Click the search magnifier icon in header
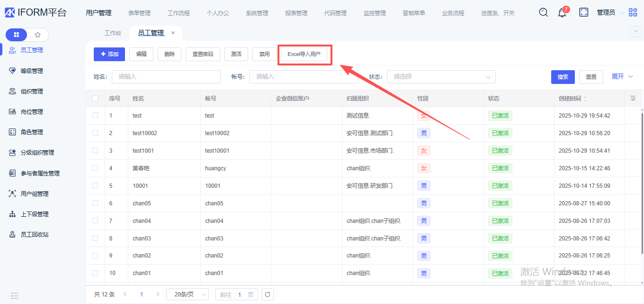The height and width of the screenshot is (304, 644). point(544,12)
